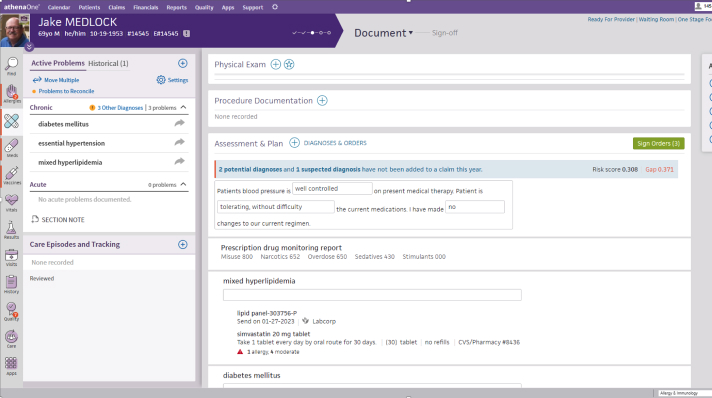The width and height of the screenshot is (712, 398).
Task: Click plus icon beside Assessment & Plan
Action: (294, 143)
